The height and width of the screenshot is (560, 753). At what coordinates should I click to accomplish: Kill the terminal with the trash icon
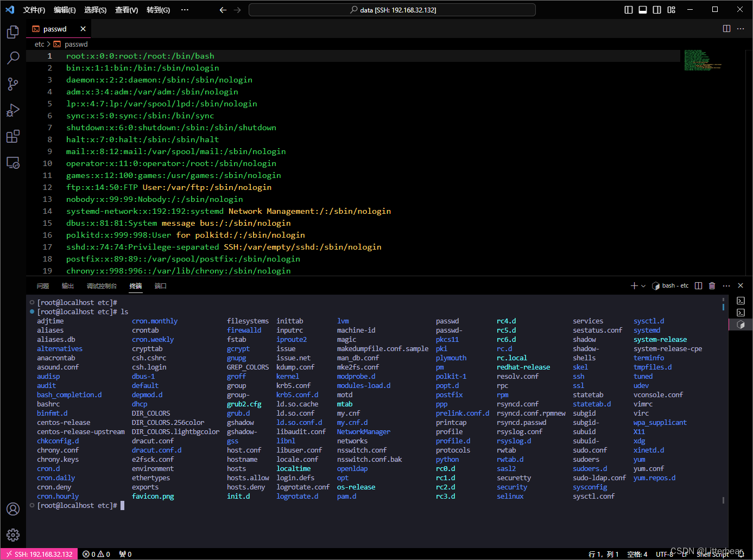(712, 285)
